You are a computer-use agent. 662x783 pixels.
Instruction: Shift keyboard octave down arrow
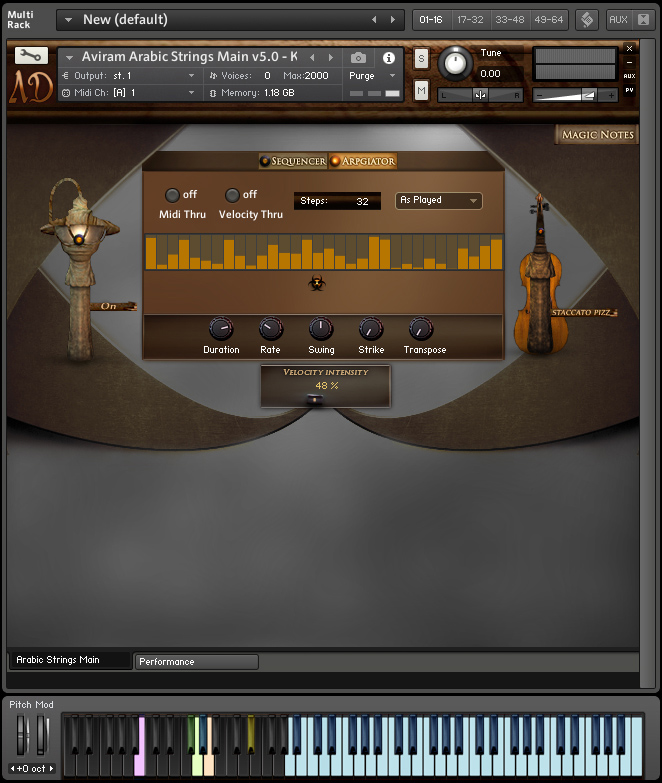12,769
